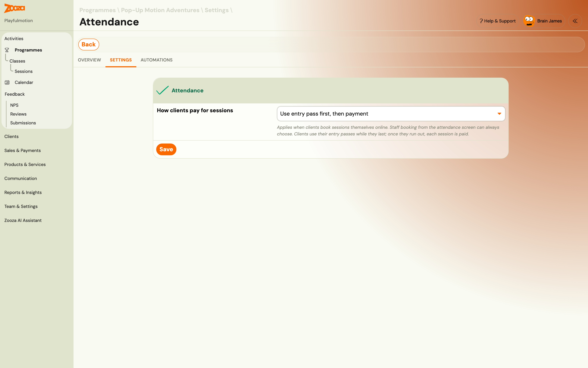Click the Attendance card heading
The width and height of the screenshot is (588, 368).
[x=187, y=91]
